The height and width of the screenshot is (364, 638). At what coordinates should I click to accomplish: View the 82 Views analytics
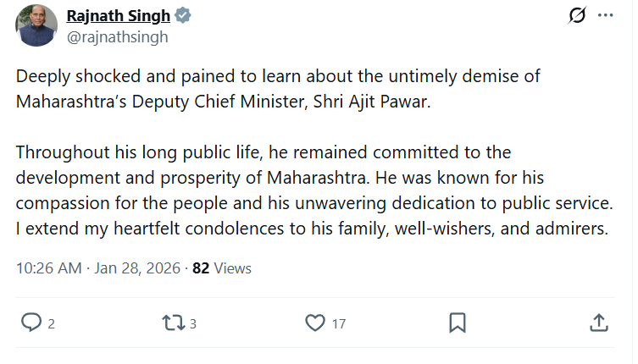tap(222, 268)
